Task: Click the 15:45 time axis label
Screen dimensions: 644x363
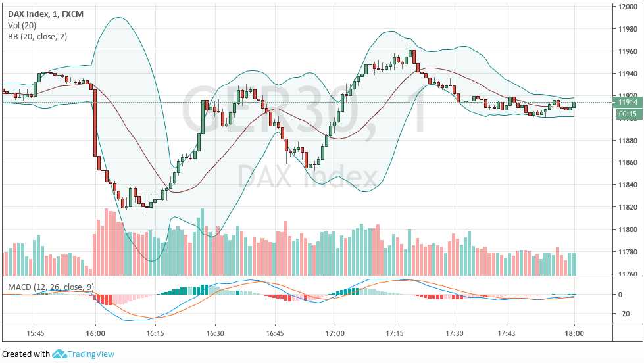Action: tap(36, 333)
